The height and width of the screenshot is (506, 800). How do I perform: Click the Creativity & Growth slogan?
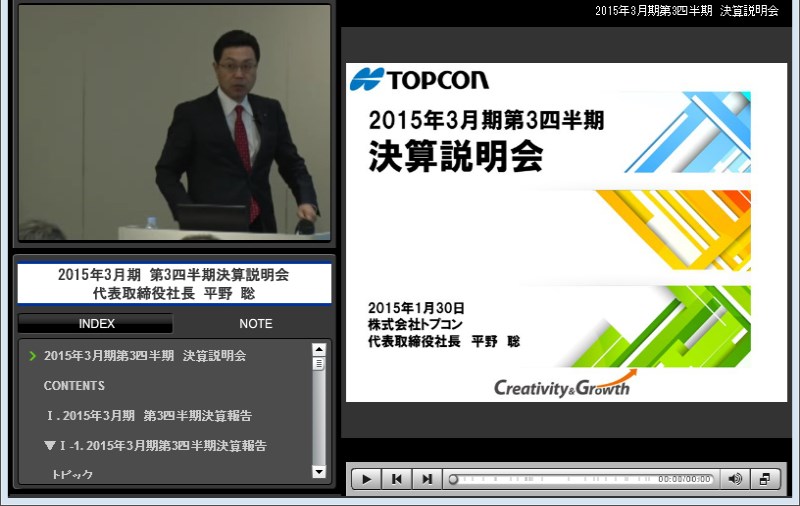coord(565,384)
